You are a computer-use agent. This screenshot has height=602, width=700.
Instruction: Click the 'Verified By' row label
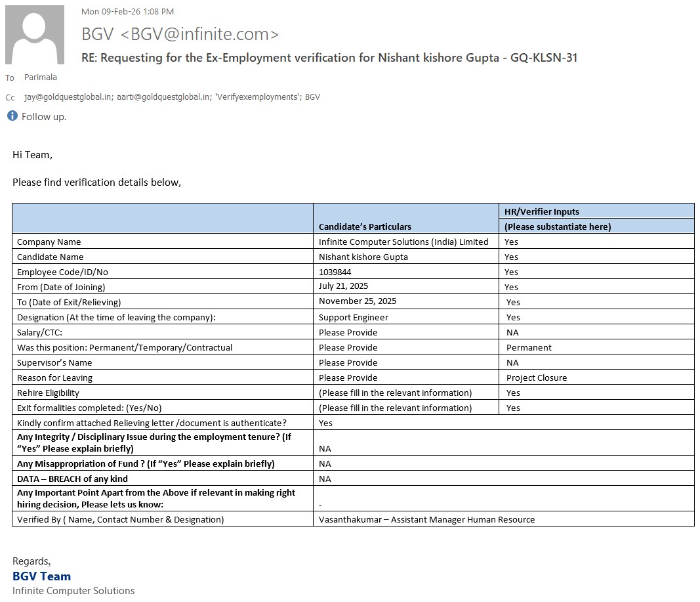click(120, 519)
